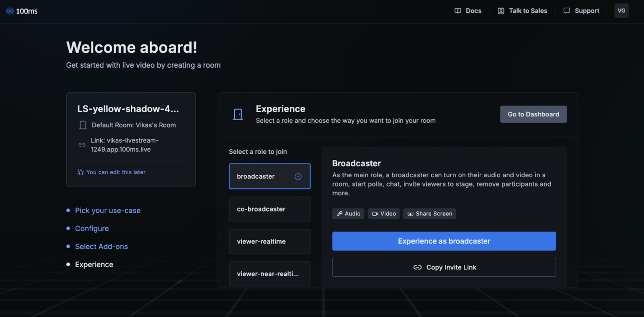Open the VG user avatar menu
This screenshot has height=317, width=644.
pos(621,11)
